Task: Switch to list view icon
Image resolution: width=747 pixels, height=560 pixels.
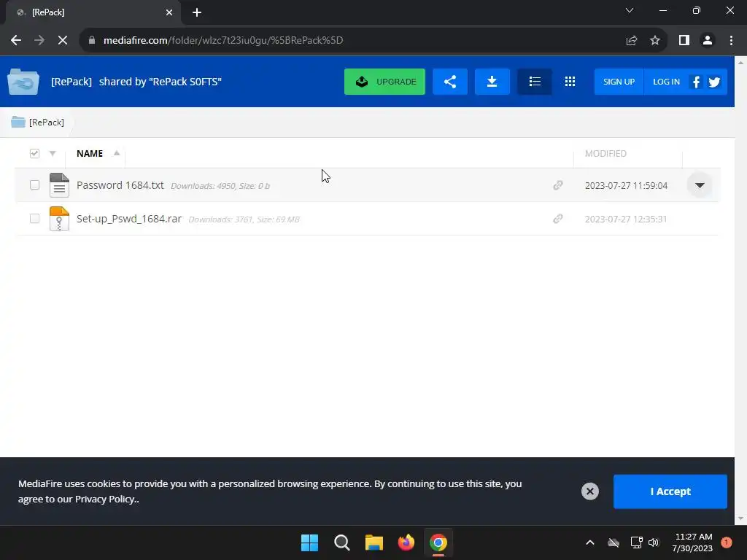Action: click(535, 82)
